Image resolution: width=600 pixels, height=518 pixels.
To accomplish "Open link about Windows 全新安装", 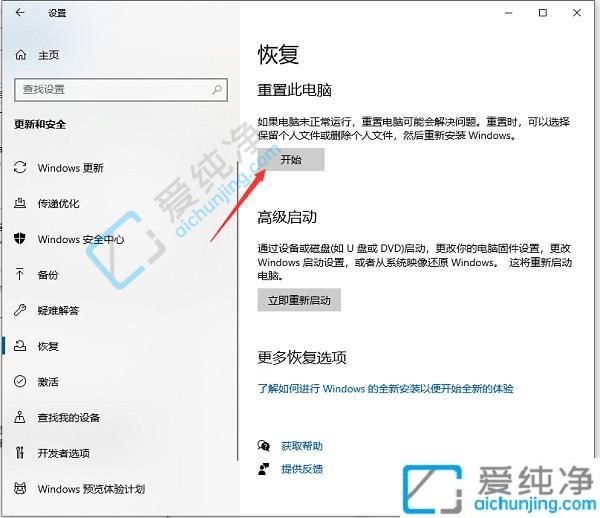I will (385, 389).
